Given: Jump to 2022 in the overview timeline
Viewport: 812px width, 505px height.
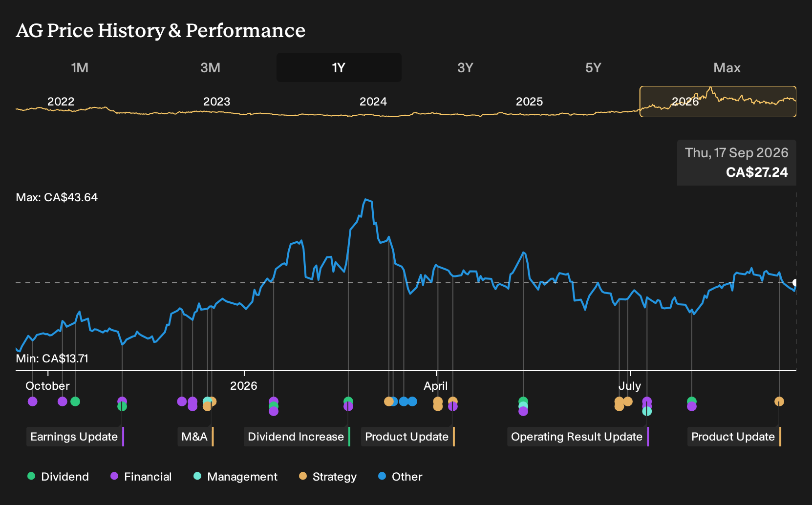Looking at the screenshot, I should point(61,102).
